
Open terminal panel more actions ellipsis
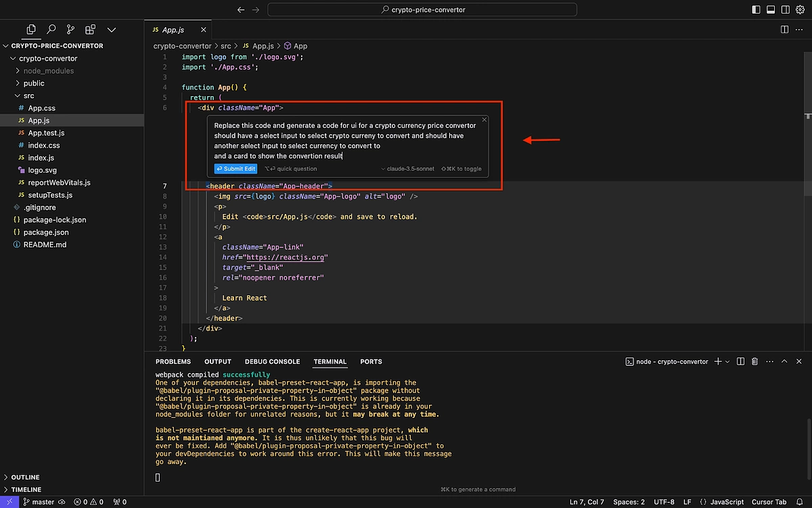point(769,362)
